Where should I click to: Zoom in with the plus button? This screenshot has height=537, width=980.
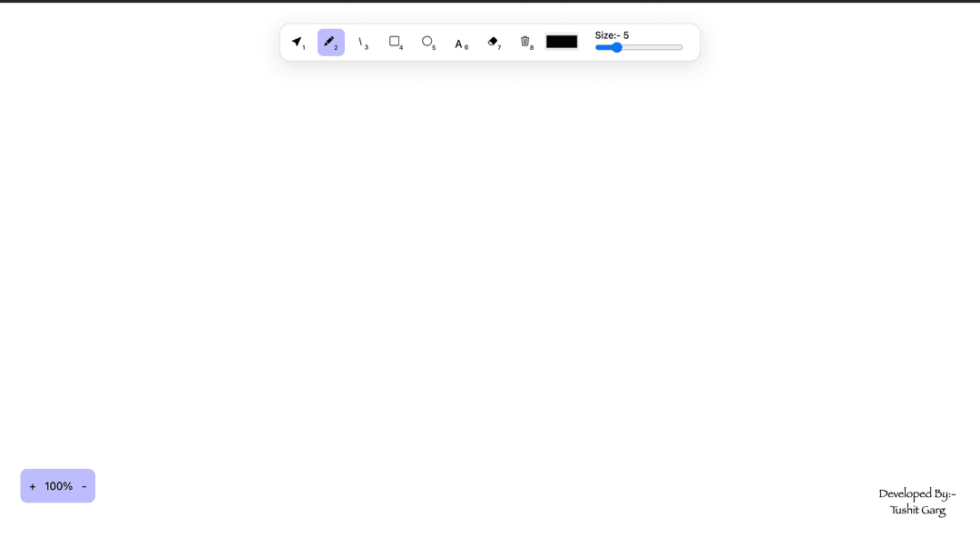(33, 486)
